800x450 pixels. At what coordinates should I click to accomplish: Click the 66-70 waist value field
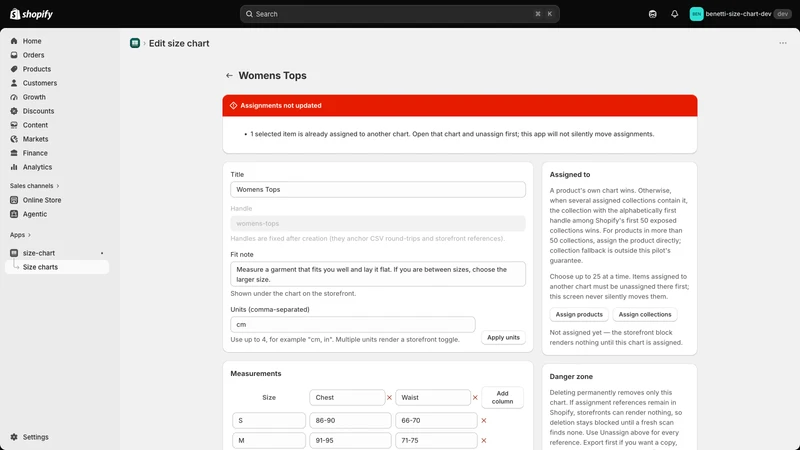pos(436,420)
